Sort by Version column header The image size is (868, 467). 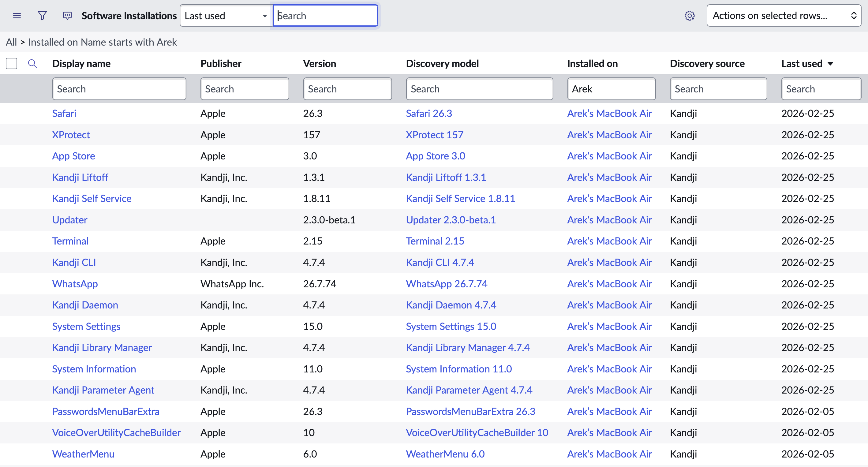(x=320, y=64)
